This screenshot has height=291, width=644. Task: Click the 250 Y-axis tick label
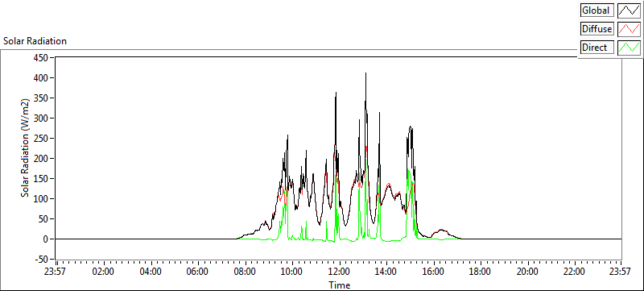(42, 139)
